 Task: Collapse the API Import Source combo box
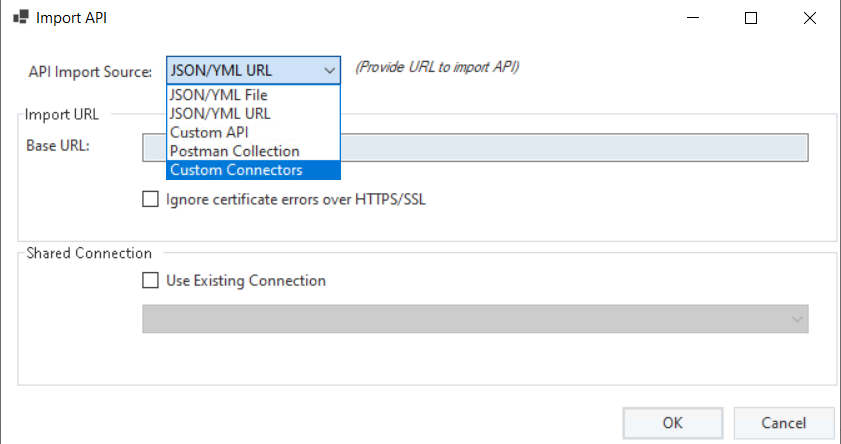click(x=253, y=70)
